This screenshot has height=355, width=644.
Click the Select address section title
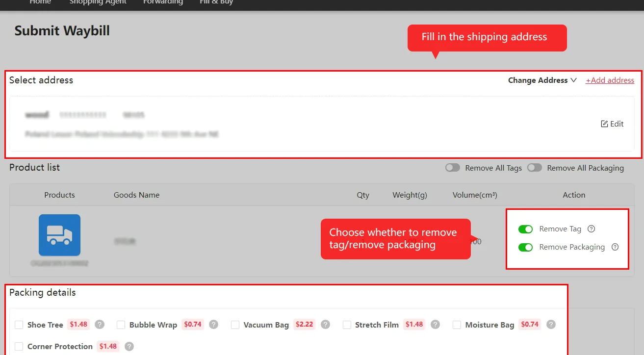pyautogui.click(x=41, y=80)
